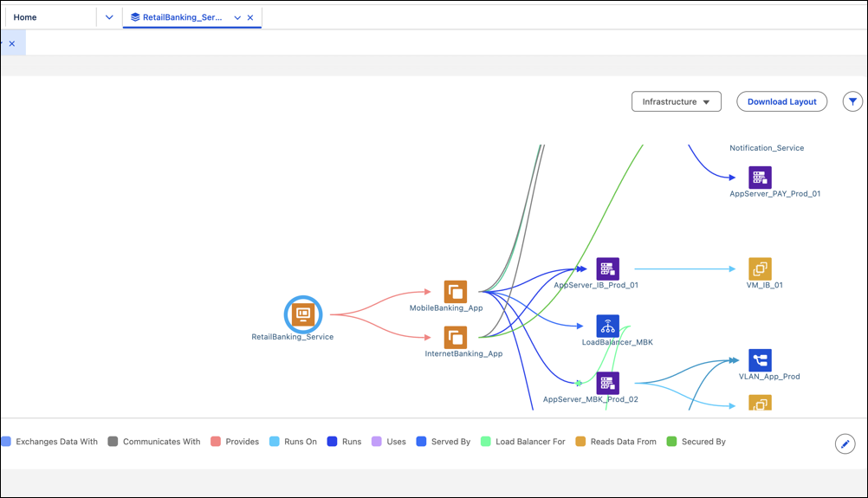The image size is (868, 498).
Task: Select the VLAN_App_Prod network icon
Action: point(760,360)
